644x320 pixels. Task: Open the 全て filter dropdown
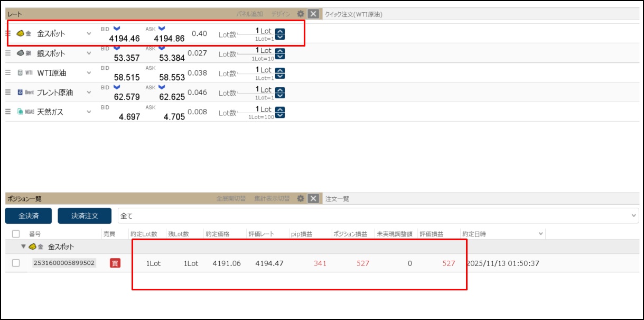click(x=377, y=216)
